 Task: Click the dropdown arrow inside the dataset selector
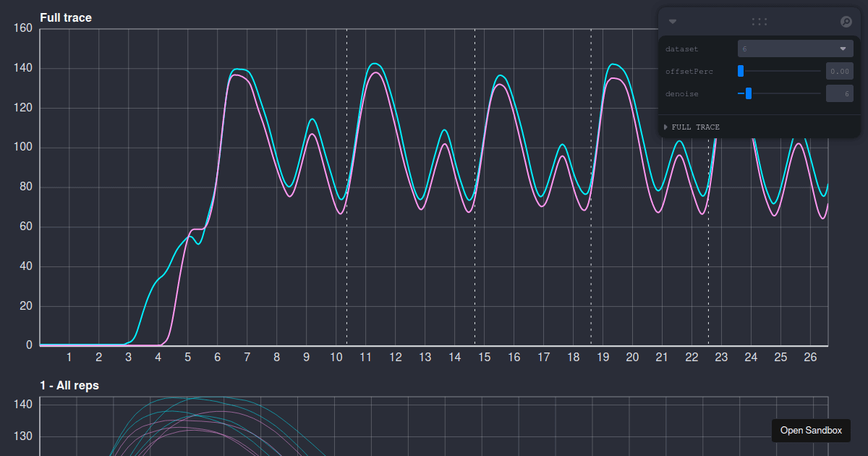[843, 48]
